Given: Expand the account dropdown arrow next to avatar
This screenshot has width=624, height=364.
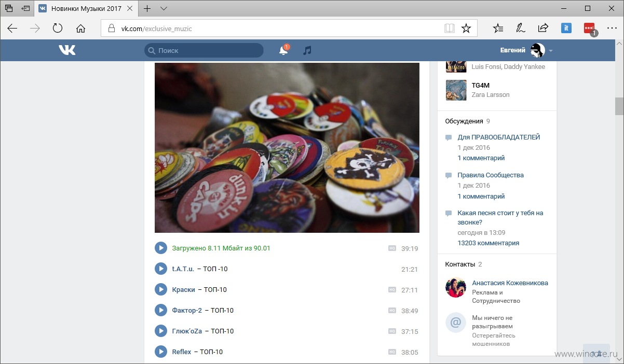Looking at the screenshot, I should tap(551, 51).
